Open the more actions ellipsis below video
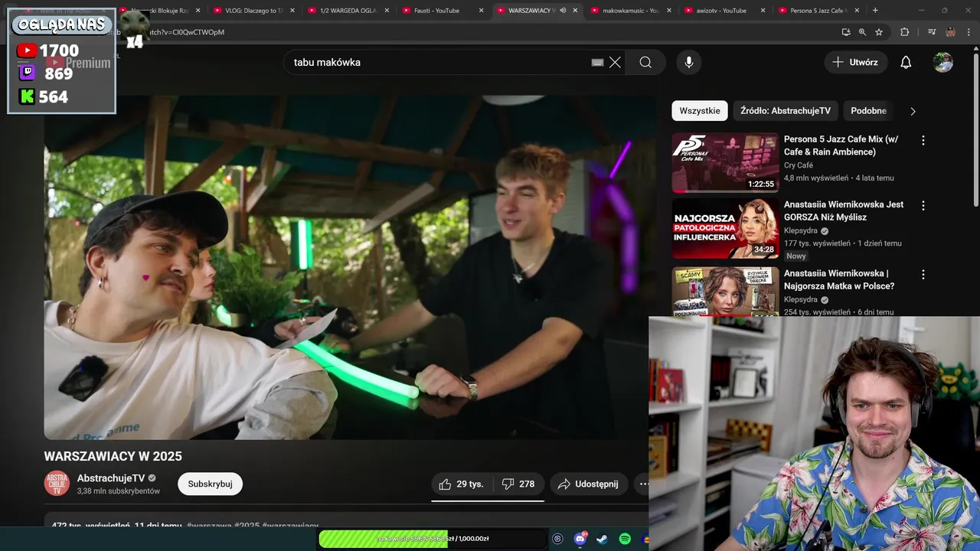 pyautogui.click(x=643, y=484)
